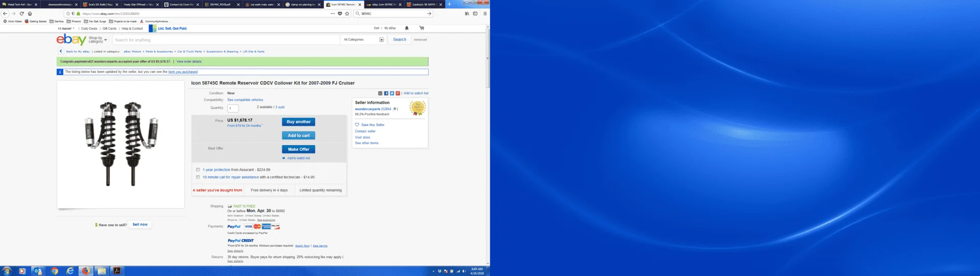Screen dimensions: 980x276
Task: Pin listing with Pinterest icon
Action: [x=398, y=94]
